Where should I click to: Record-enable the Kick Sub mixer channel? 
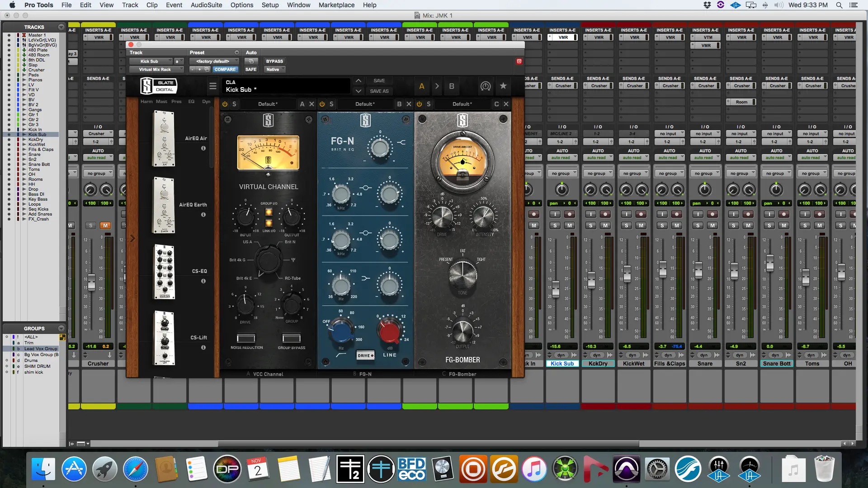coord(570,214)
